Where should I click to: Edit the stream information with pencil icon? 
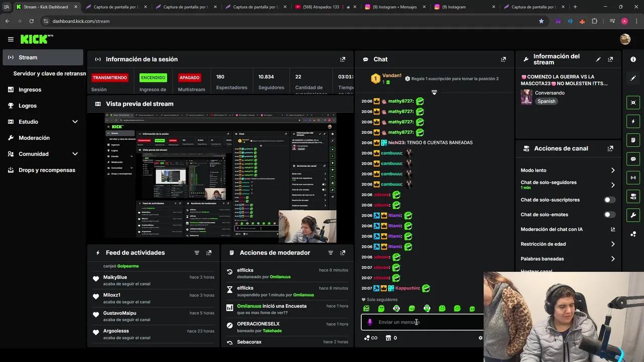[x=598, y=59]
